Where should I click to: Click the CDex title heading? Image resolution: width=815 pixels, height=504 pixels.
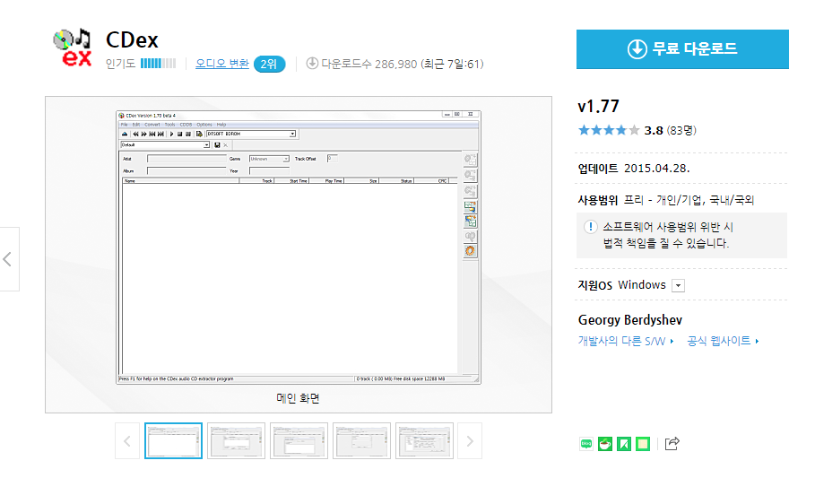point(132,40)
